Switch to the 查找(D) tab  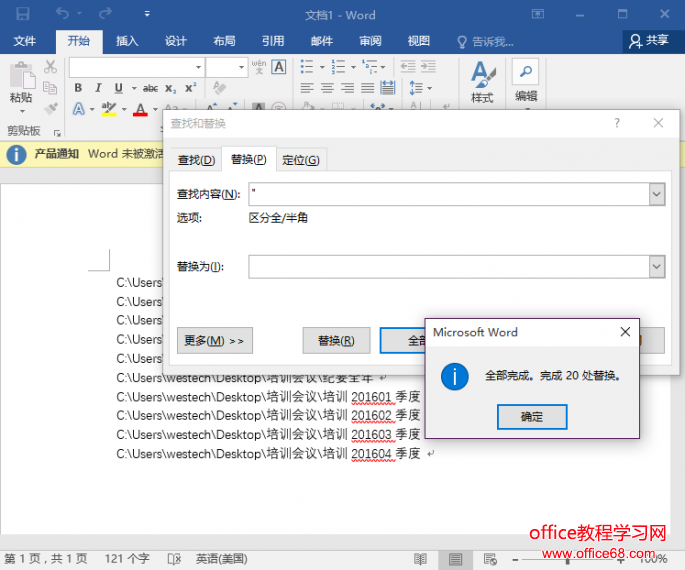(x=196, y=160)
